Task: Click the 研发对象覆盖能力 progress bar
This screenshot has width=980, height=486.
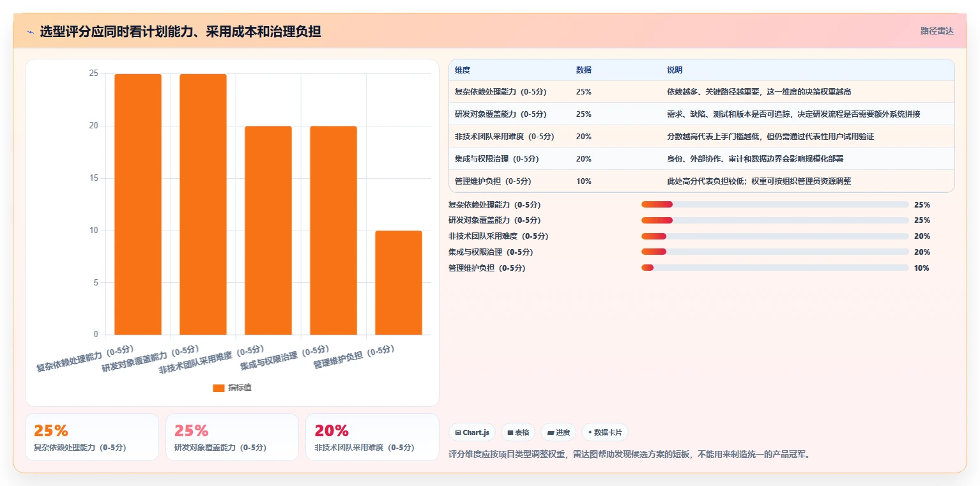Action: click(775, 220)
